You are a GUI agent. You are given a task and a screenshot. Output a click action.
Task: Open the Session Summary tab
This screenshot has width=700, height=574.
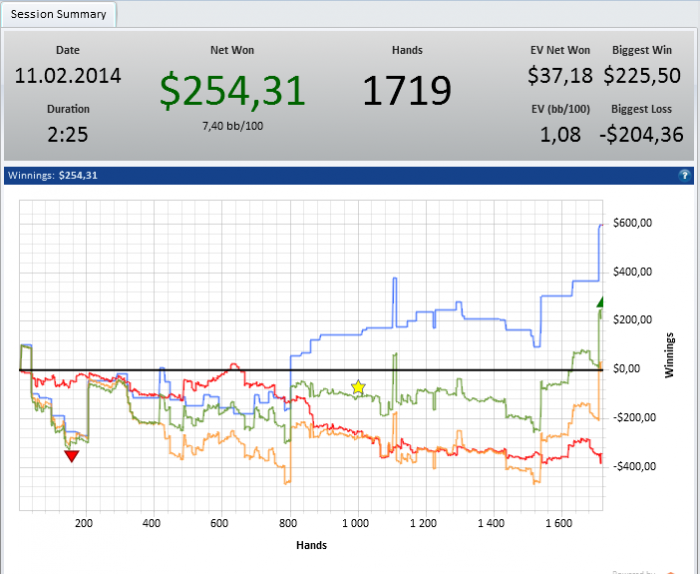coord(58,14)
